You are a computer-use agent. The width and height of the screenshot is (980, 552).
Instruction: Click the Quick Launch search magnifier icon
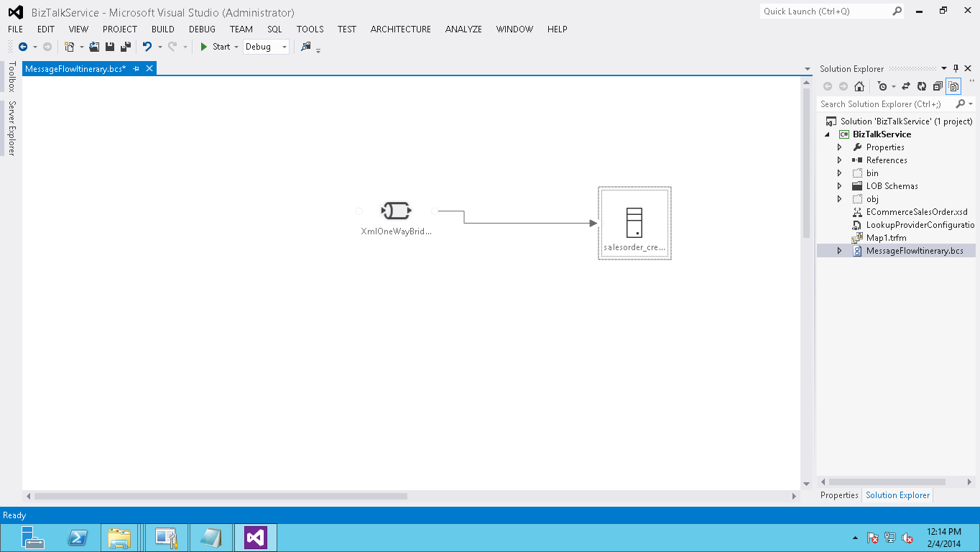pos(897,11)
